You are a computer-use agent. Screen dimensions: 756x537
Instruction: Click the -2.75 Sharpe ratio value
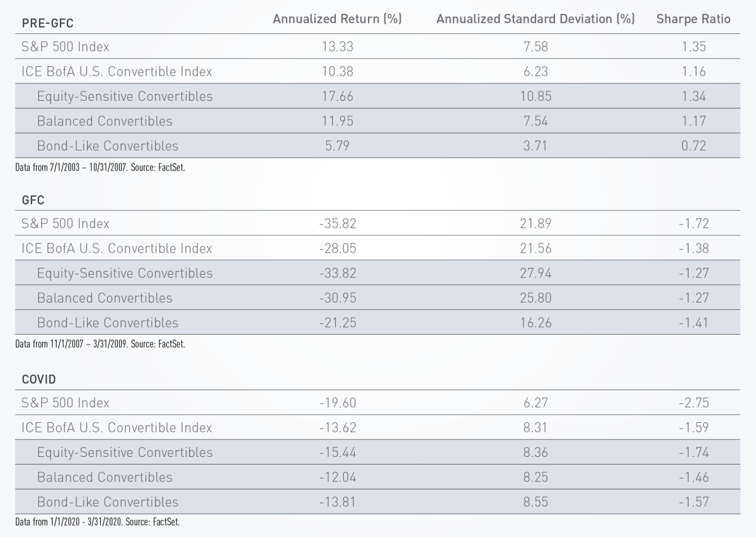tap(693, 403)
